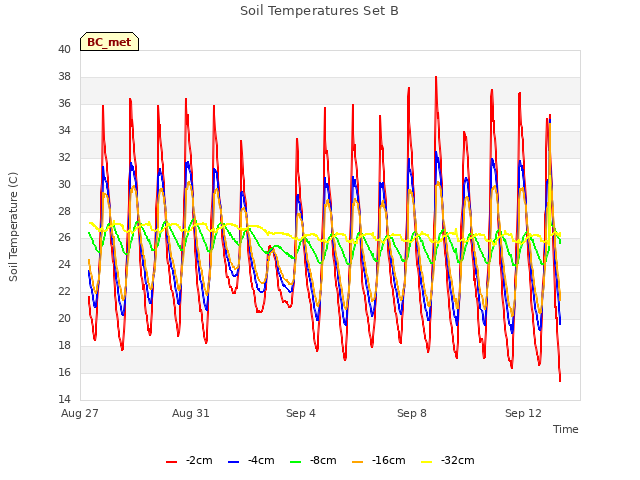Viewport: 640px width, 480px height.
Task: Toggle the -8cm series in legend
Action: (313, 461)
